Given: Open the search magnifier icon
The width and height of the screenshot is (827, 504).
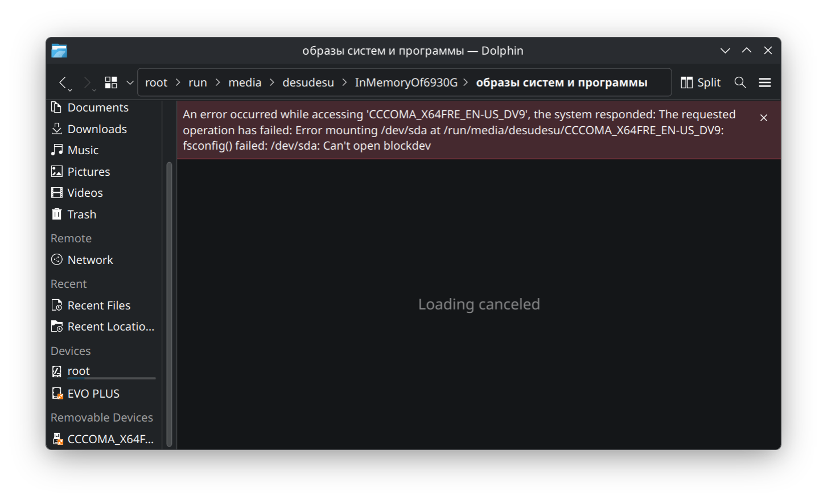Looking at the screenshot, I should point(740,82).
